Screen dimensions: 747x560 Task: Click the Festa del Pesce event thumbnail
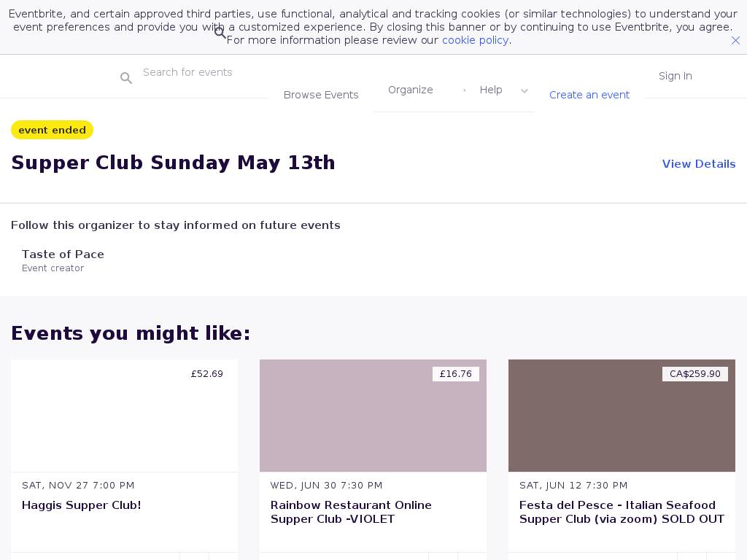[x=622, y=416]
